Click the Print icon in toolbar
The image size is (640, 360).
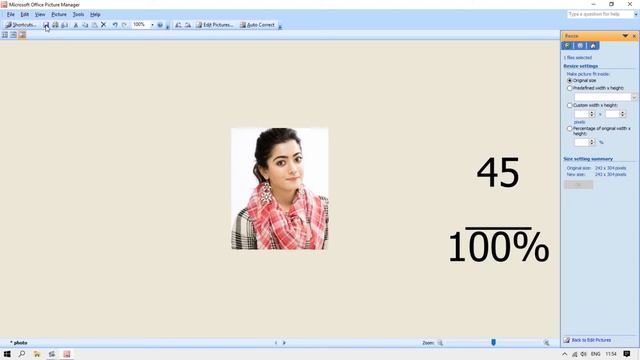[55, 25]
